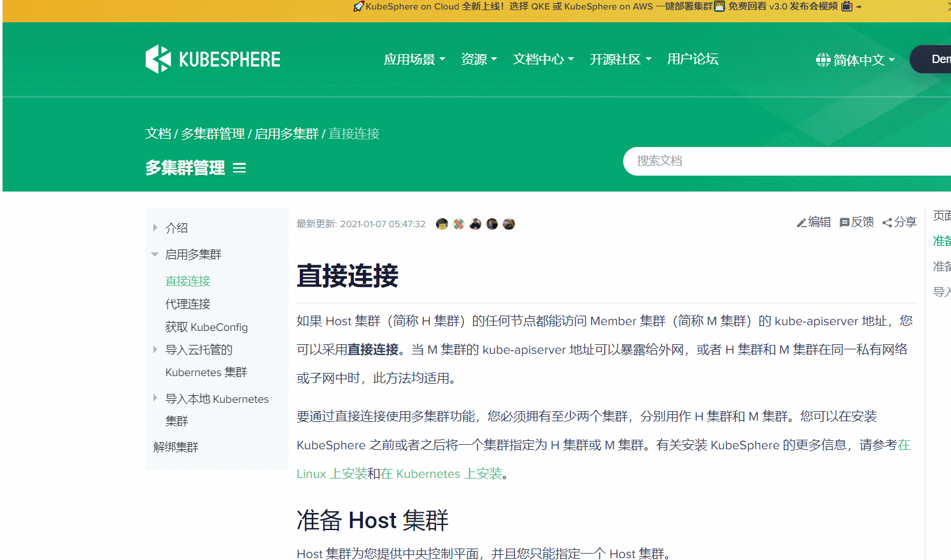Click the fourth contributor avatar
Image resolution: width=951 pixels, height=560 pixels.
(492, 224)
